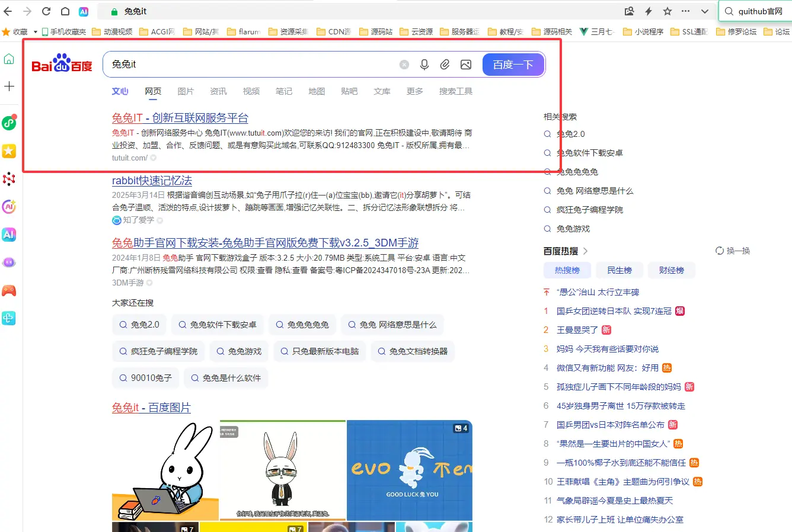
Task: Search suggestion chip 兔兔软件下载安卓
Action: point(218,325)
